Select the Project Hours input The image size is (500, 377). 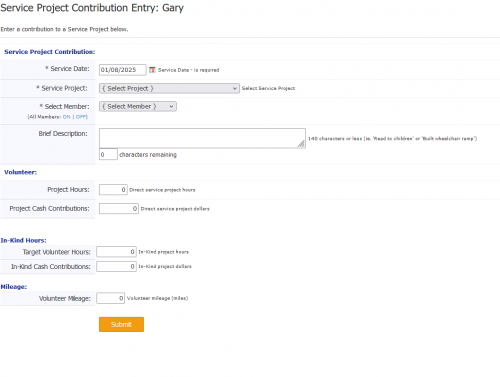pyautogui.click(x=113, y=189)
